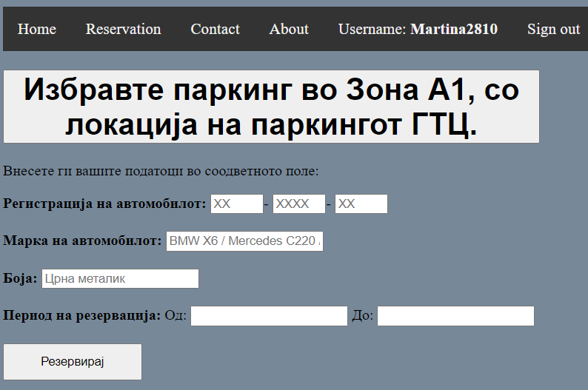
Task: Click the Зона А1 parking heading banner
Action: tap(271, 107)
